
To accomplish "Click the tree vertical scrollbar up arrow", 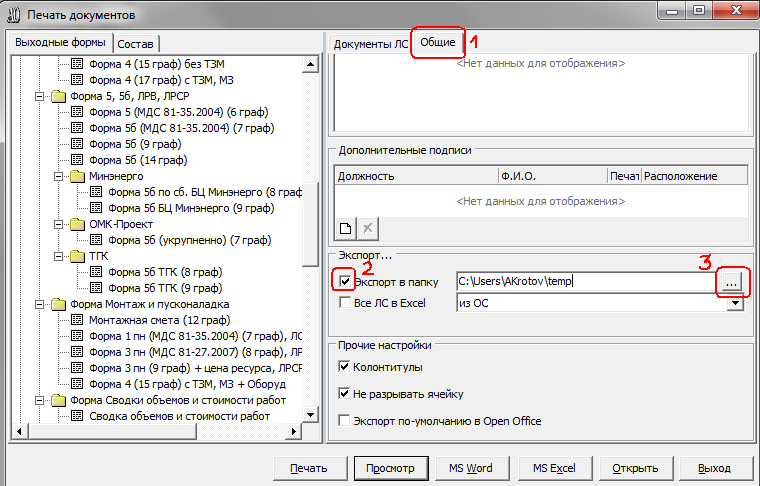I will pos(310,64).
